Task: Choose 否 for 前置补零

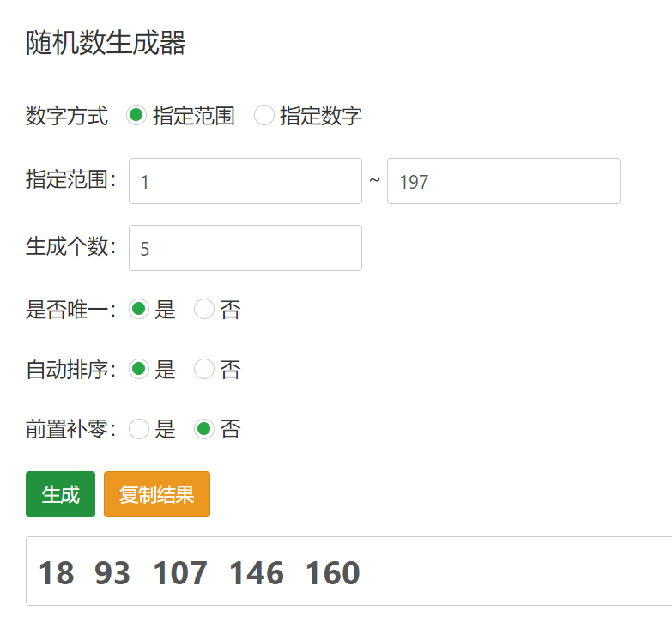Action: (x=204, y=429)
